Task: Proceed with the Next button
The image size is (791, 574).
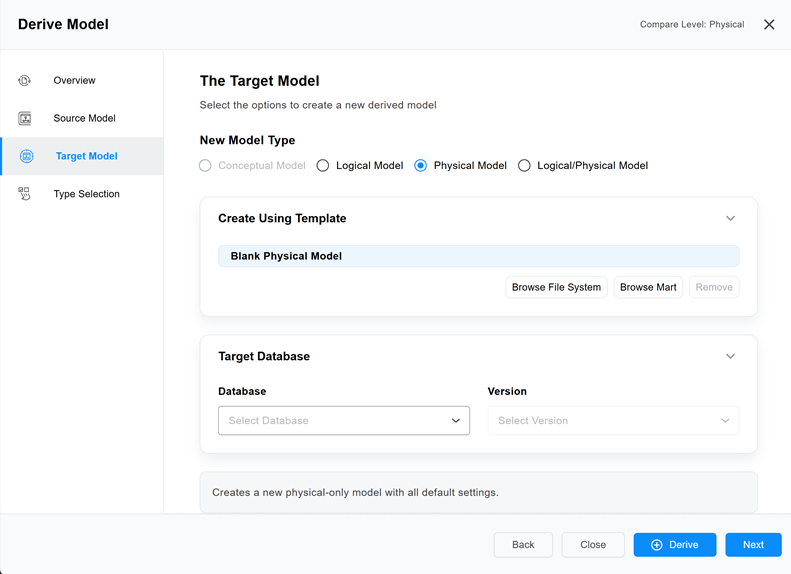Action: [x=753, y=545]
